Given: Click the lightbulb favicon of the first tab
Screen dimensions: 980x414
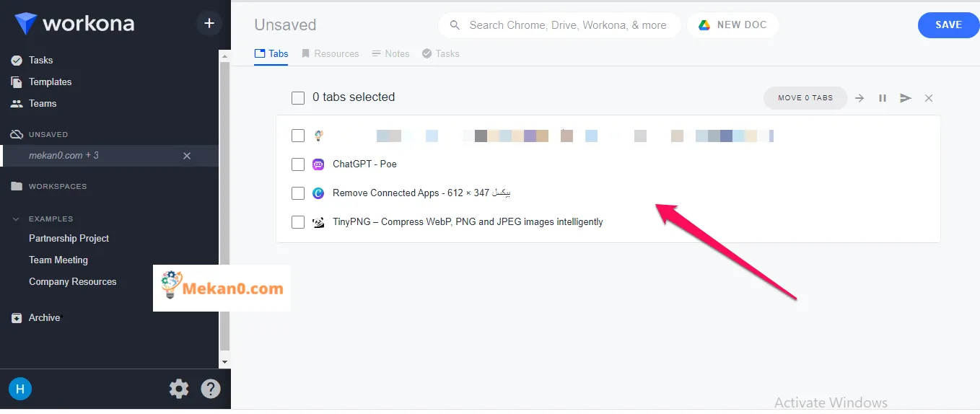Looking at the screenshot, I should tap(318, 135).
